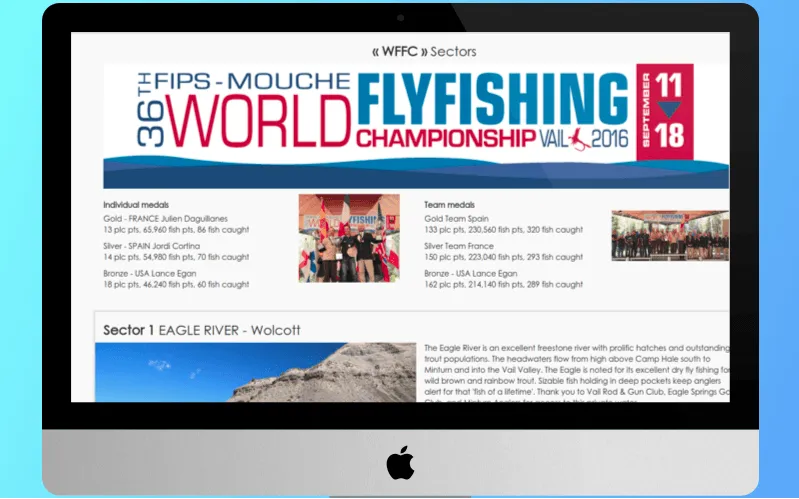Open the World Flyfishing Championship banner
Viewport: 799px width, 499px height.
(x=416, y=126)
